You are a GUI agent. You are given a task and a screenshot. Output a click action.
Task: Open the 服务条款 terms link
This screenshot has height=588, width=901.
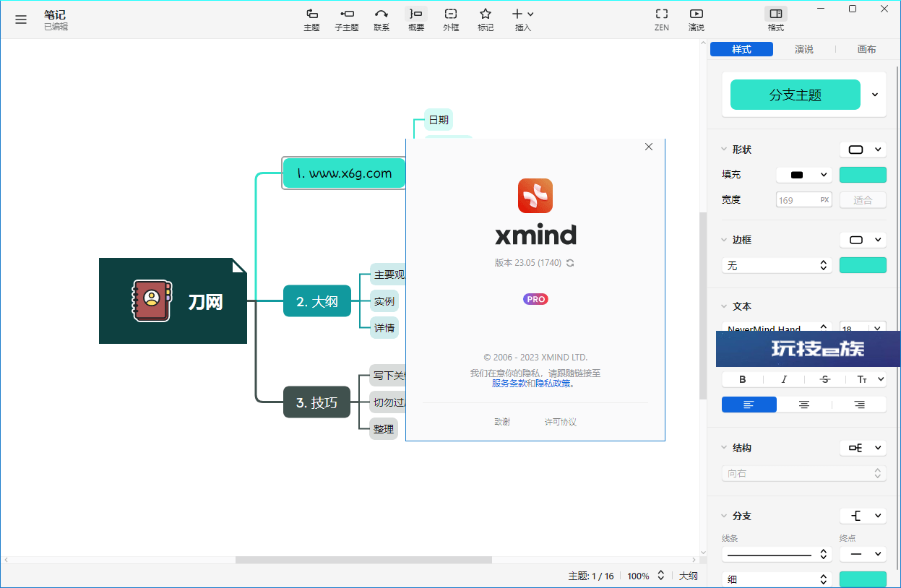point(509,384)
